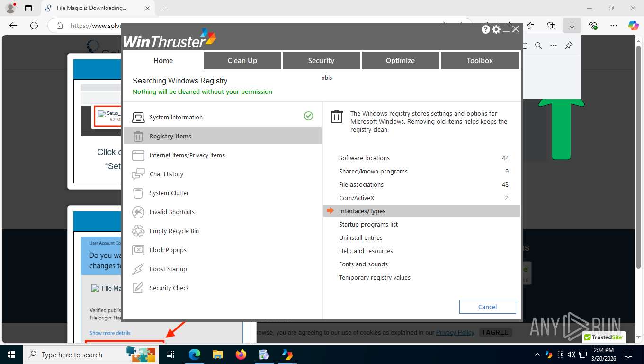Click the Empty Recycle Bin recycle icon
Image resolution: width=644 pixels, height=364 pixels.
point(138,231)
